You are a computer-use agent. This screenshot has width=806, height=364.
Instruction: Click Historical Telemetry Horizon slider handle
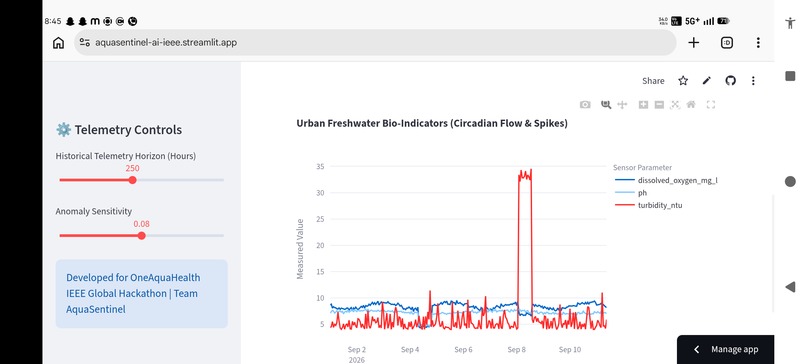tap(133, 180)
